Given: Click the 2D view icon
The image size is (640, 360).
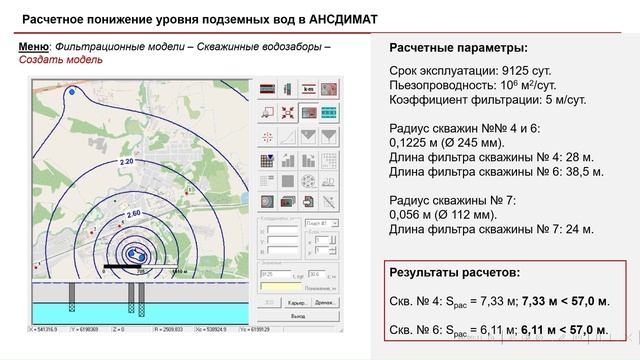Looking at the screenshot, I should coord(329,181).
